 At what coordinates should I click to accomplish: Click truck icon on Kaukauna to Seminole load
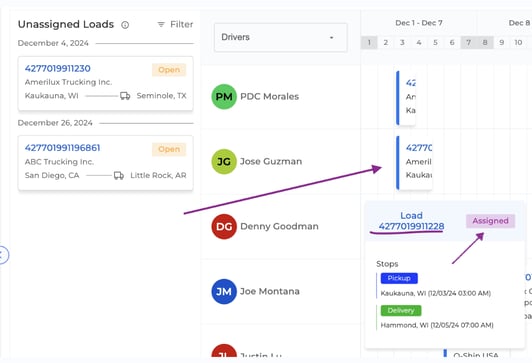(125, 96)
